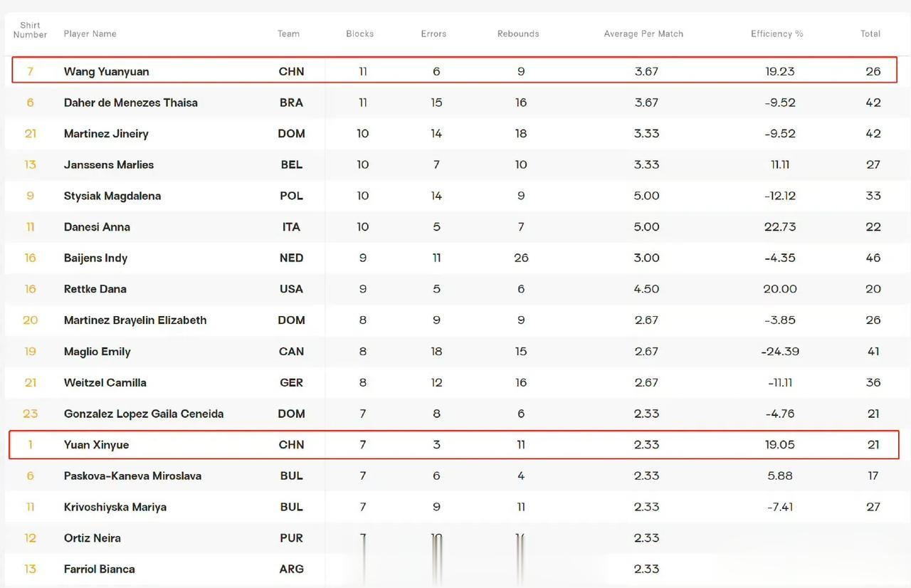Select the Baijens Indy row name
This screenshot has height=588, width=911.
(95, 258)
